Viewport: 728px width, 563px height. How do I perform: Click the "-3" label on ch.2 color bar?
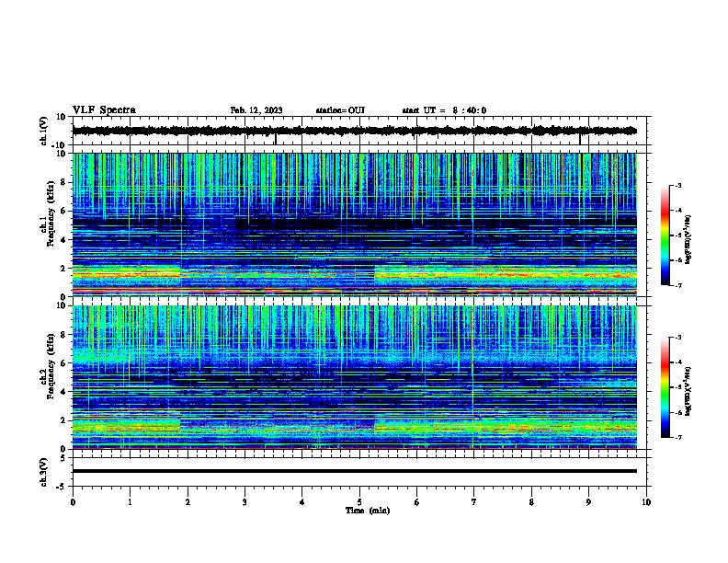pyautogui.click(x=677, y=338)
